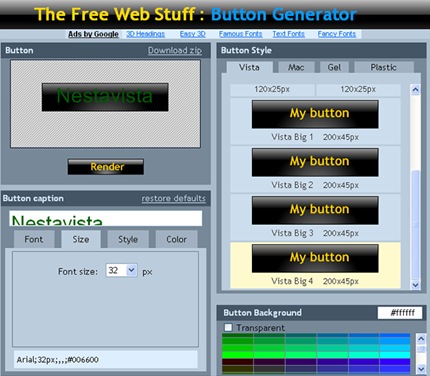
Task: Switch to the Gel style tab
Action: (334, 67)
